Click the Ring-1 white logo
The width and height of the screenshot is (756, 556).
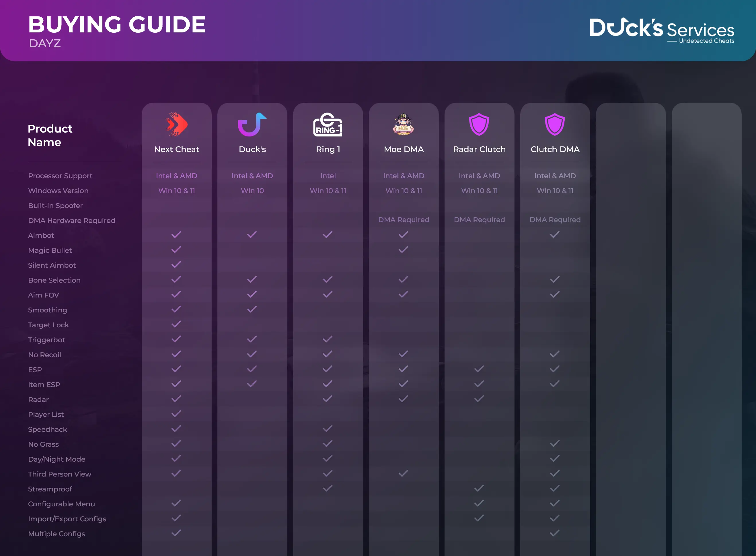pos(328,125)
